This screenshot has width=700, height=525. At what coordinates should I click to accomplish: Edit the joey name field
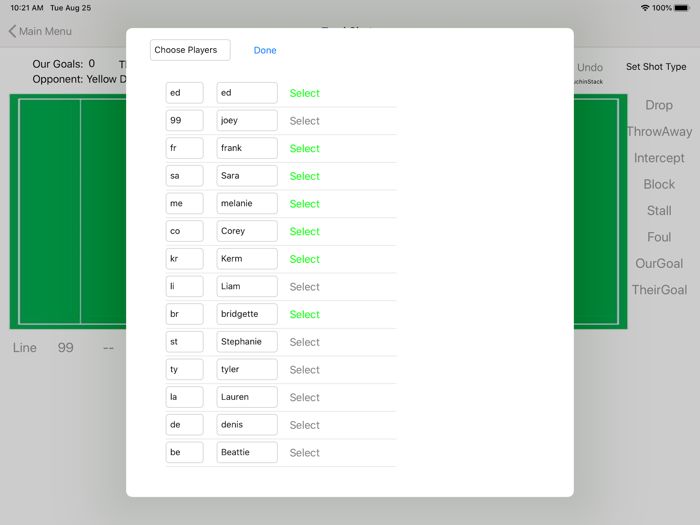point(247,121)
